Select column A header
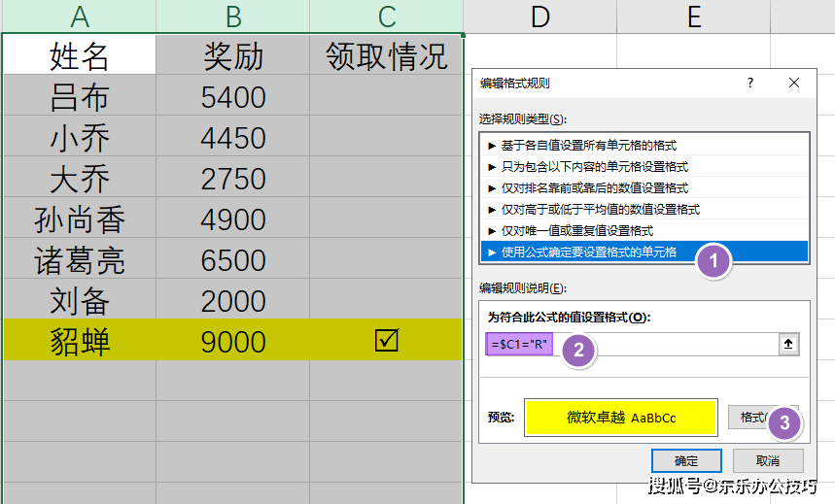The image size is (835, 504). click(x=80, y=16)
